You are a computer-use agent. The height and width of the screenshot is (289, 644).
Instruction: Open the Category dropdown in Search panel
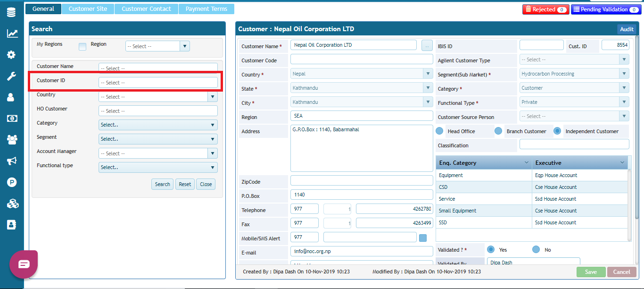point(158,125)
